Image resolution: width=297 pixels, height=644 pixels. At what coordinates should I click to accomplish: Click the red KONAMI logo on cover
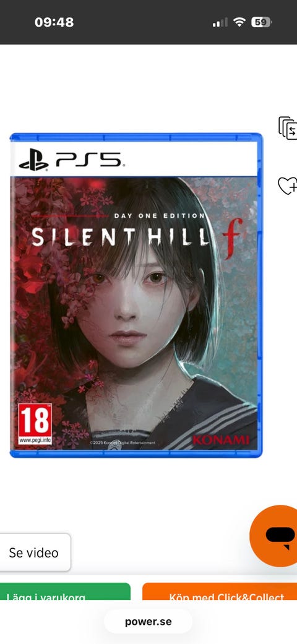pyautogui.click(x=222, y=440)
